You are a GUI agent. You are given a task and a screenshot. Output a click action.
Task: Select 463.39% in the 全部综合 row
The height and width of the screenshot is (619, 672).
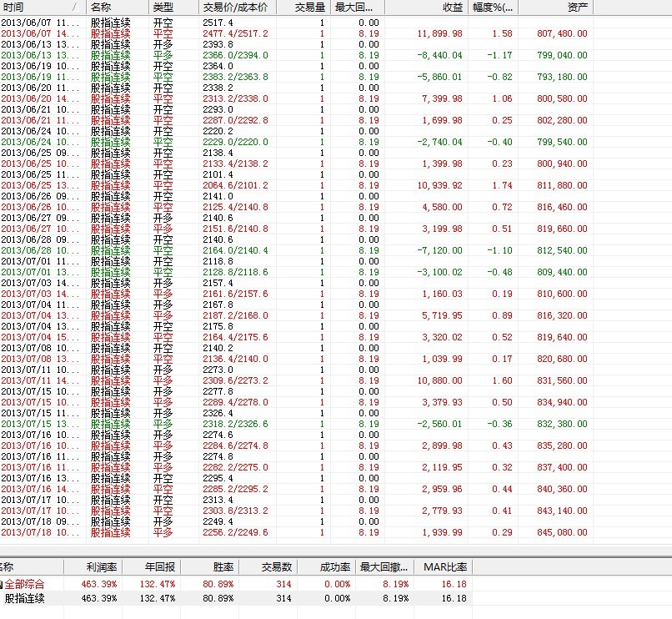pos(99,584)
